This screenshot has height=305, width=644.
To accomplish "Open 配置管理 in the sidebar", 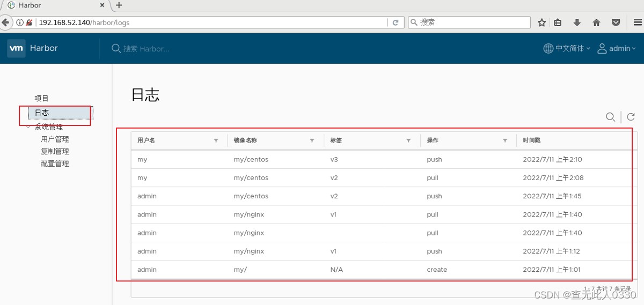I will click(55, 163).
